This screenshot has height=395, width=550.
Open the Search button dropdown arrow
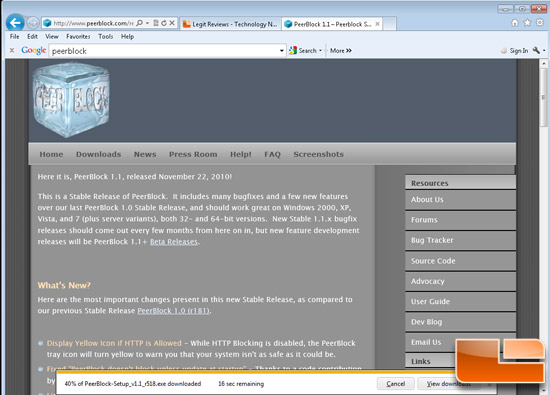[x=320, y=51]
